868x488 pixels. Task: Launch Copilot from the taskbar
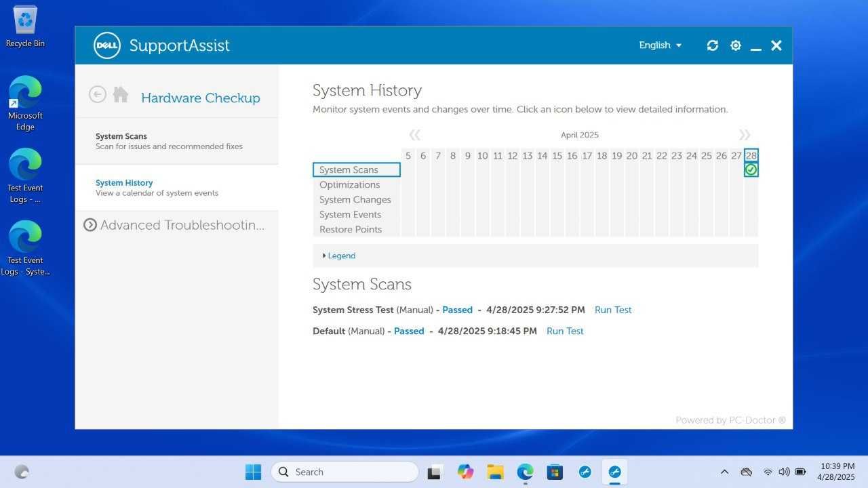465,472
